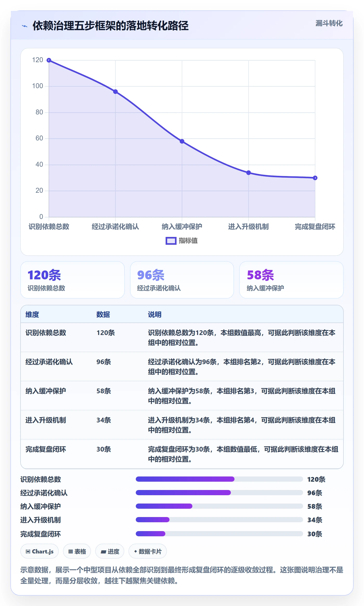The image size is (364, 606).
Task: Click the Chart.js tag
Action: 40,551
